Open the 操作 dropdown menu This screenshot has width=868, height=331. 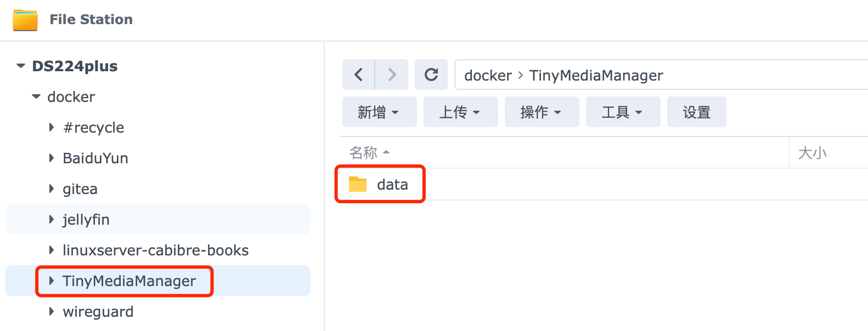coord(542,112)
